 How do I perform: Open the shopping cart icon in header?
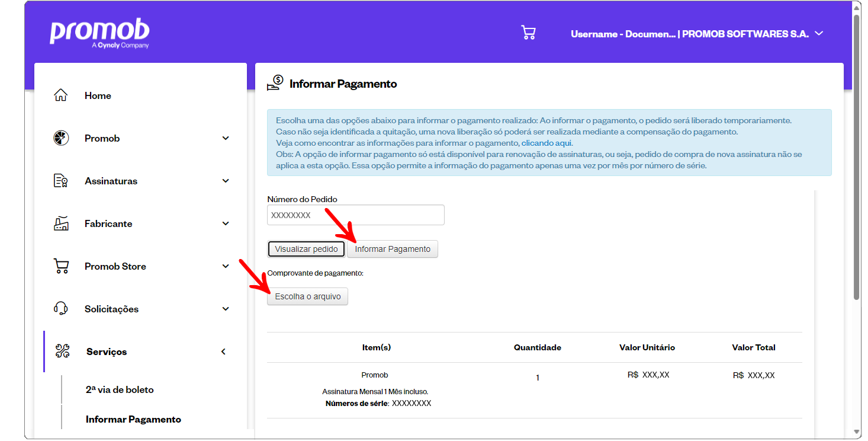pyautogui.click(x=528, y=33)
